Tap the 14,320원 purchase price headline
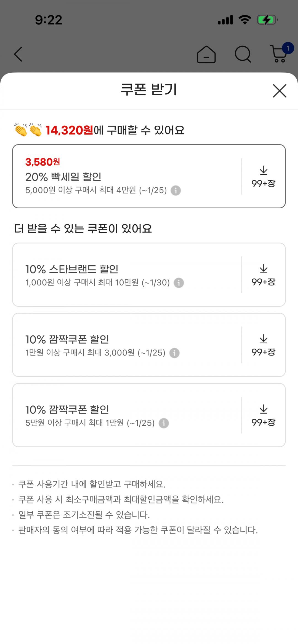This screenshot has height=644, width=298. [69, 130]
